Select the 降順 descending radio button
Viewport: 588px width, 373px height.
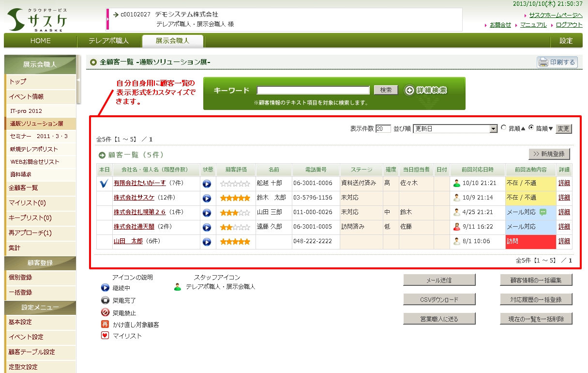click(531, 128)
